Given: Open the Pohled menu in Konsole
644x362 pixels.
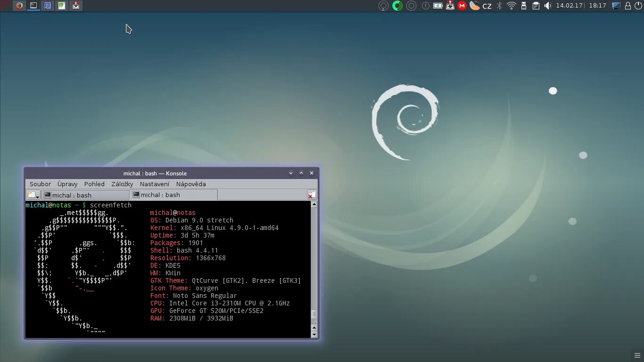Looking at the screenshot, I should pos(94,184).
